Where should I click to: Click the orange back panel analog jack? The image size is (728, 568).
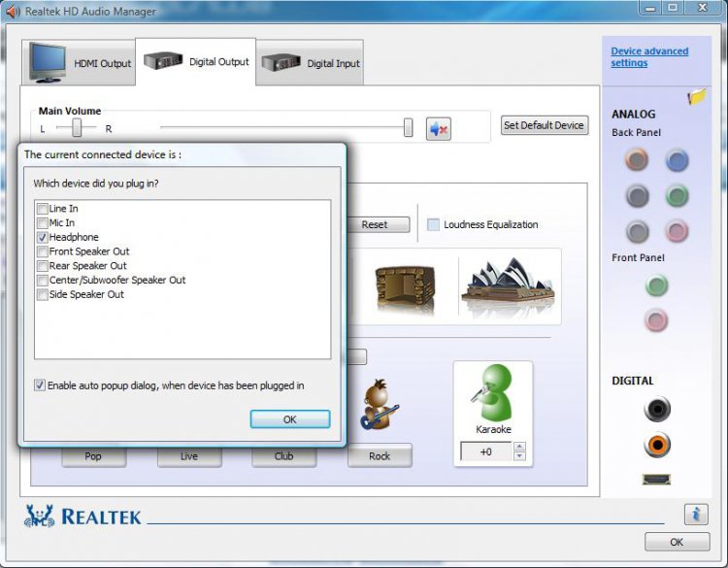637,159
